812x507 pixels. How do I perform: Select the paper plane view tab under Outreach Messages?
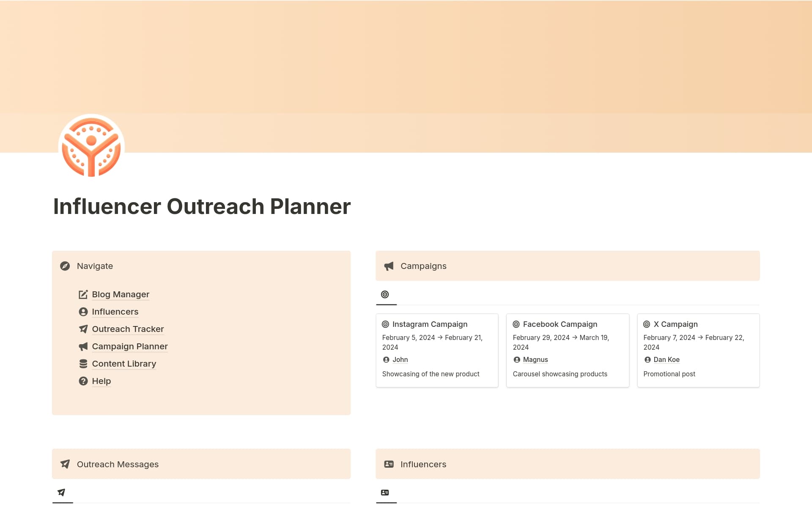61,492
